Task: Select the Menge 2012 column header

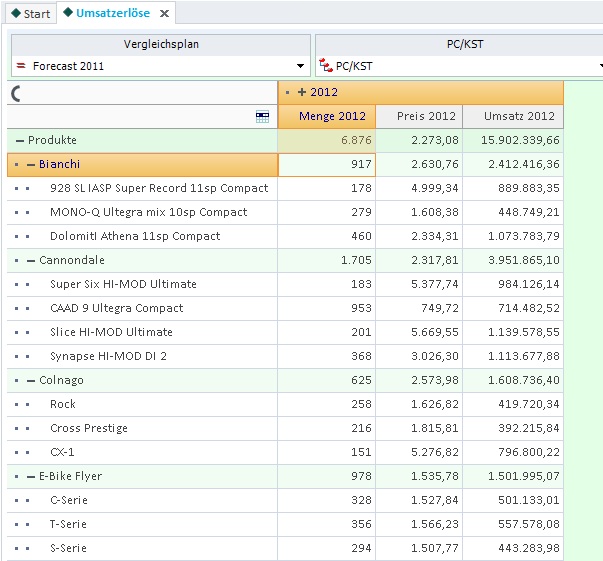Action: pos(326,117)
